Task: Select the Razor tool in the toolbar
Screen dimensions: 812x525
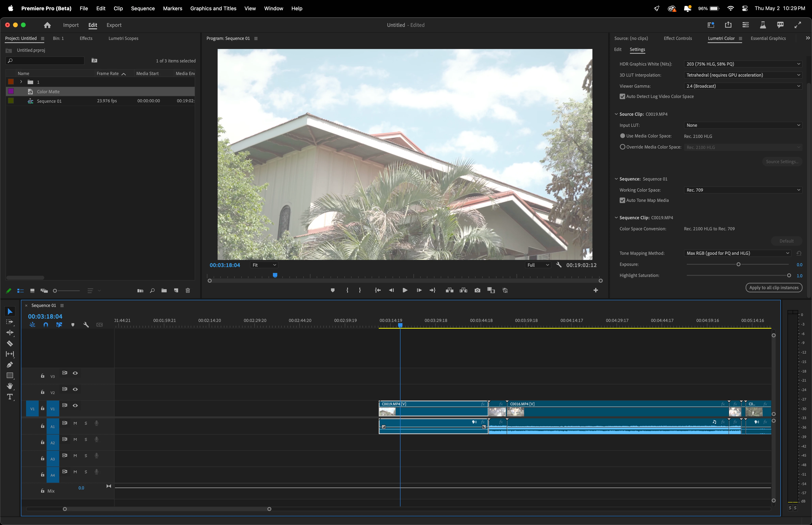Action: tap(10, 343)
